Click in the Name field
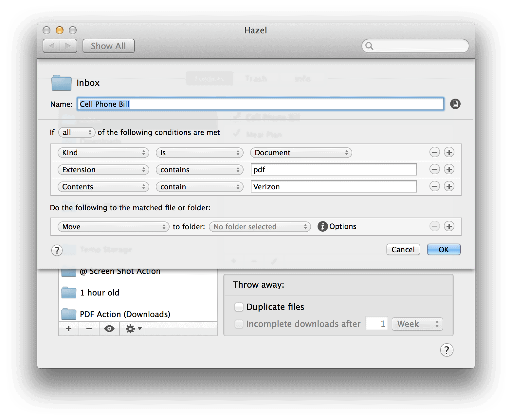The height and width of the screenshot is (420, 512). [x=261, y=104]
